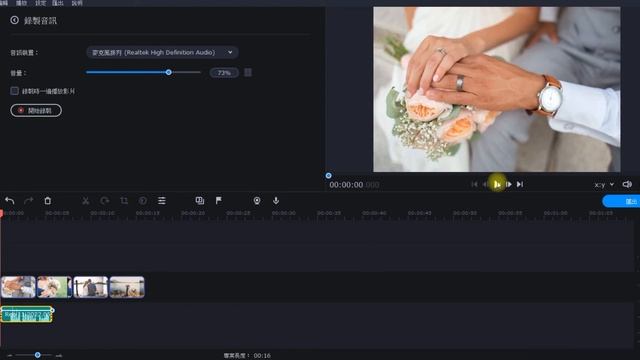Click the blue Export button
Image resolution: width=640 pixels, height=360 pixels.
622,201
